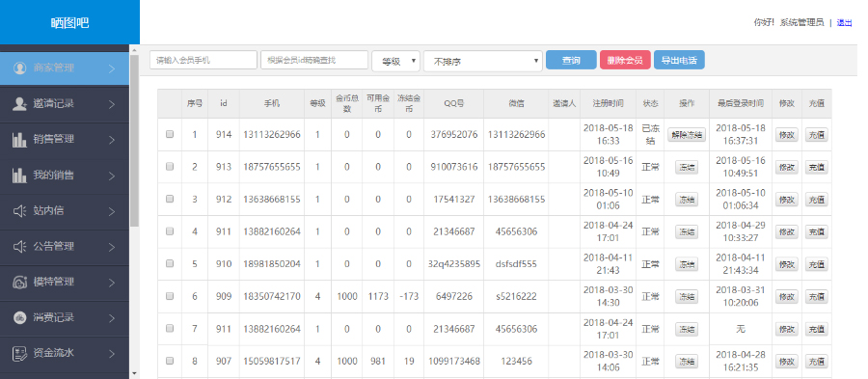
Task: Click the 退出 logout link
Action: pos(844,23)
